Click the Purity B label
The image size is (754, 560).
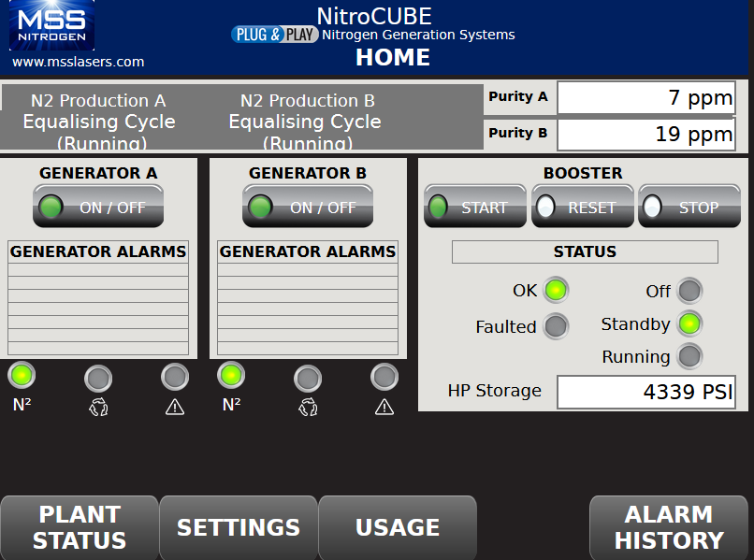click(x=518, y=133)
